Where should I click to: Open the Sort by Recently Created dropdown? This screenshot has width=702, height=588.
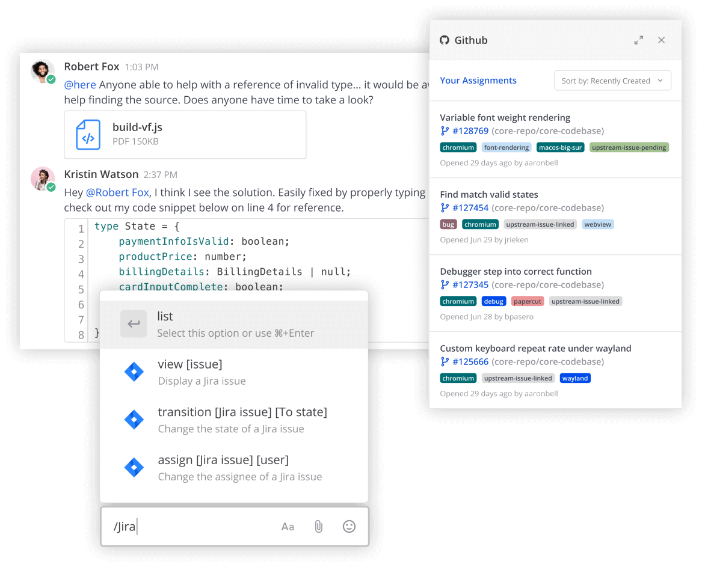coord(612,81)
